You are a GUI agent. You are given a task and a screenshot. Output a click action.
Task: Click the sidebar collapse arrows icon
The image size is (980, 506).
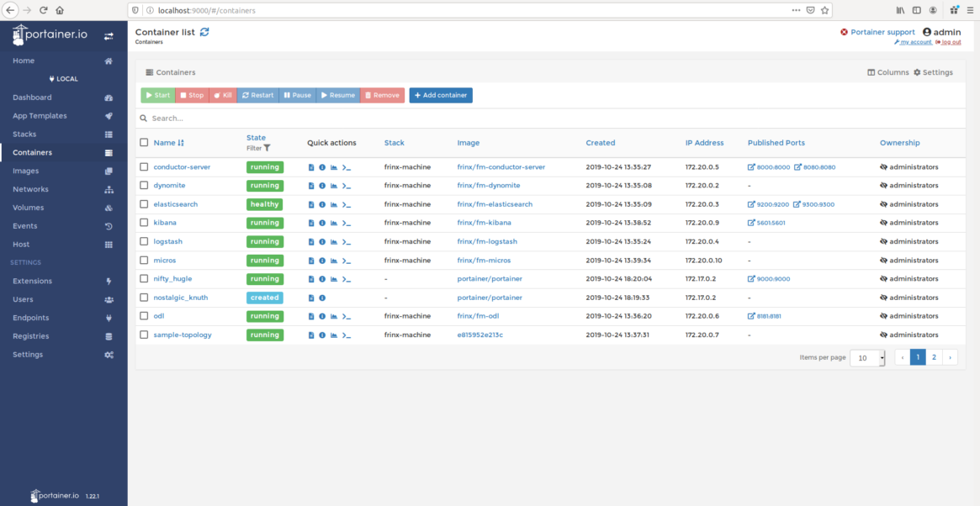tap(109, 36)
